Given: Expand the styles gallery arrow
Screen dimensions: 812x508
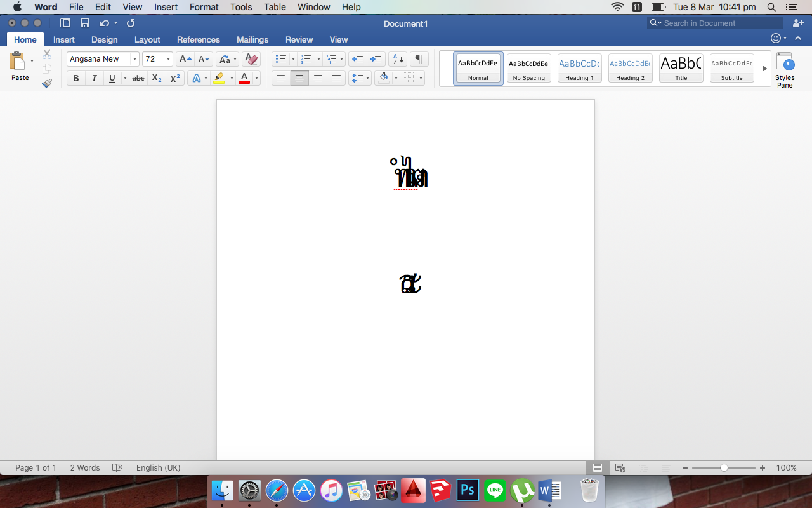Looking at the screenshot, I should (x=764, y=68).
